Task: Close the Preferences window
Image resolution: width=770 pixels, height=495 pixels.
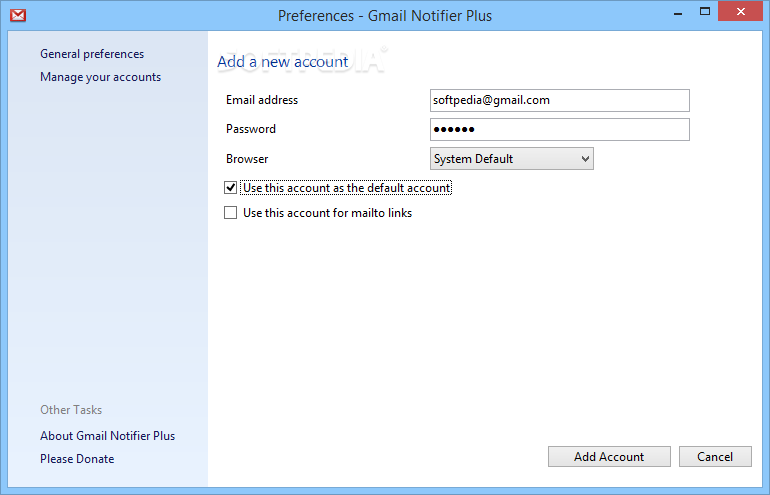Action: point(741,11)
